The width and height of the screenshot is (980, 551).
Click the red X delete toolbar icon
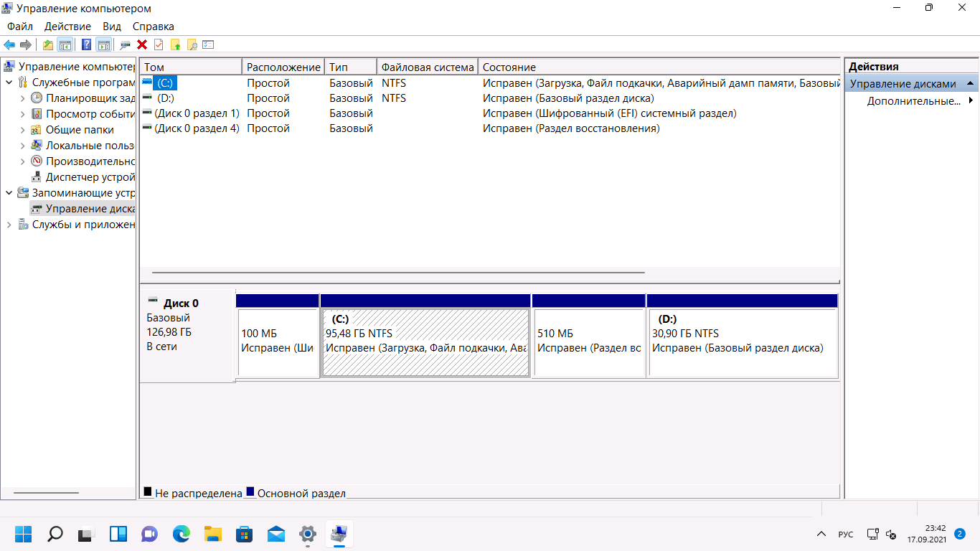[142, 44]
